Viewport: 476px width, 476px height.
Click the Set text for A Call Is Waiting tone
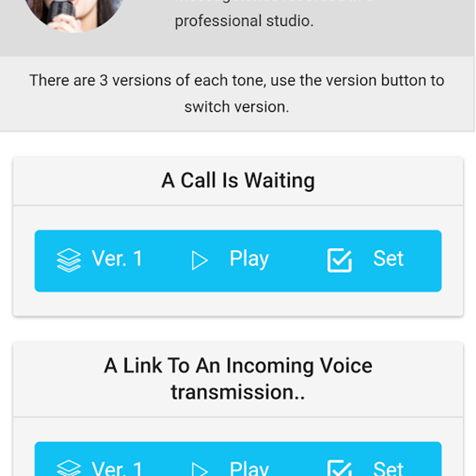click(x=388, y=258)
